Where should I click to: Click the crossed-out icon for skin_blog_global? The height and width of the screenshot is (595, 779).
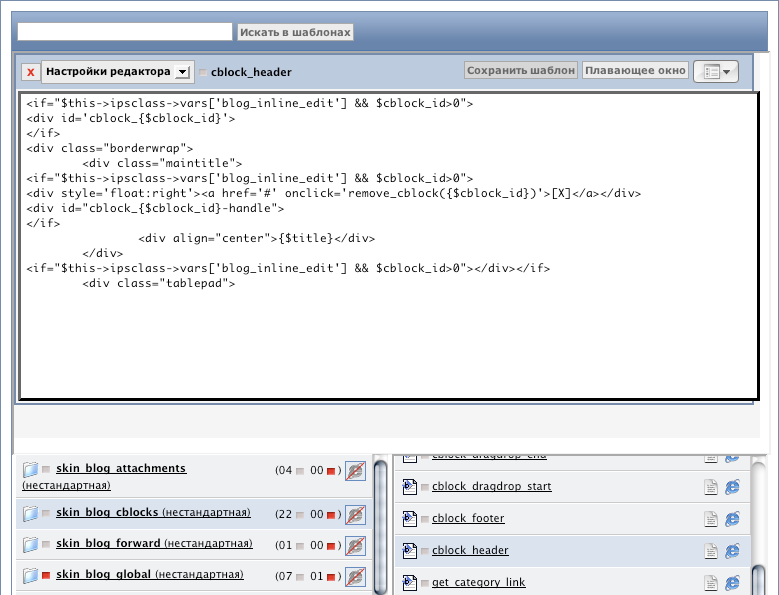pyautogui.click(x=355, y=577)
